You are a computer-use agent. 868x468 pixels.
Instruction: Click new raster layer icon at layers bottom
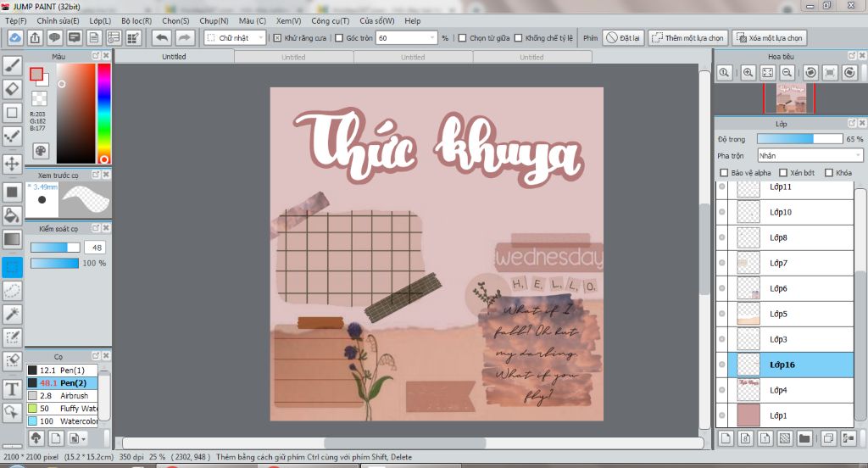(x=726, y=438)
